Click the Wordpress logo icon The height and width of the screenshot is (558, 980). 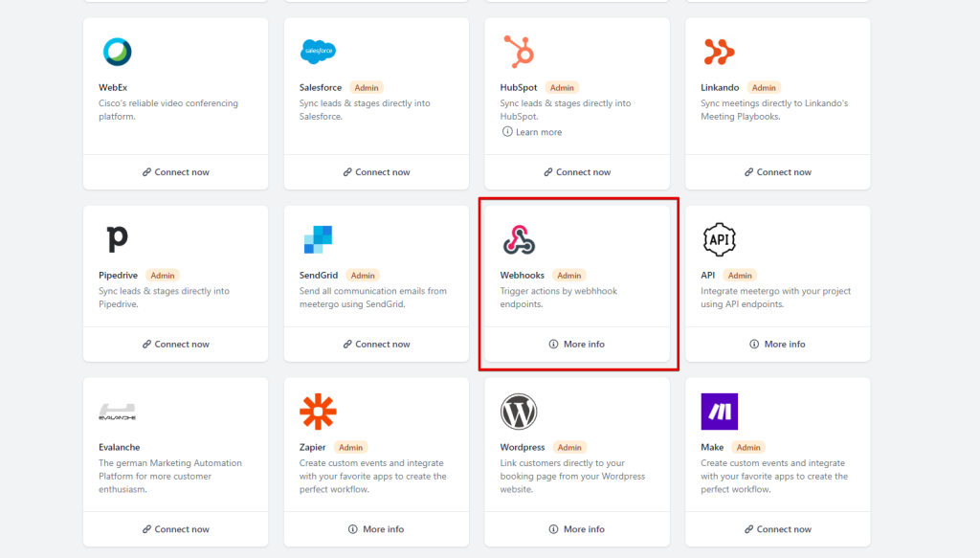[518, 412]
